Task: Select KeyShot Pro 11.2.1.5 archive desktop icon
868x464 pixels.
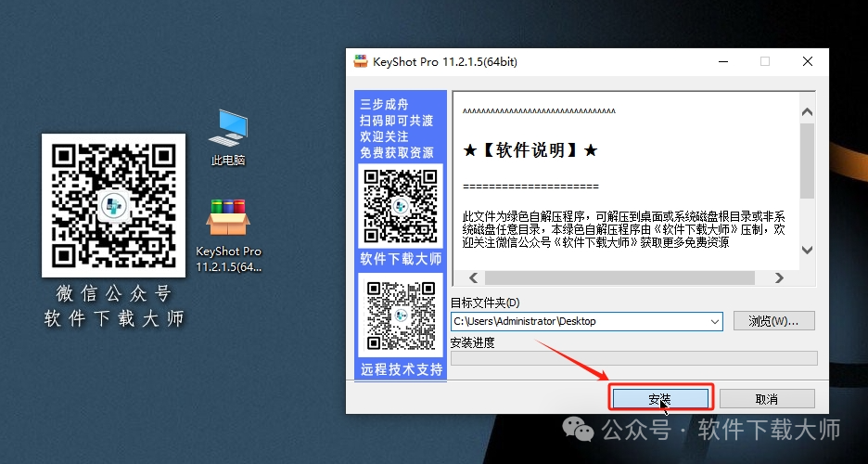Action: (x=228, y=236)
